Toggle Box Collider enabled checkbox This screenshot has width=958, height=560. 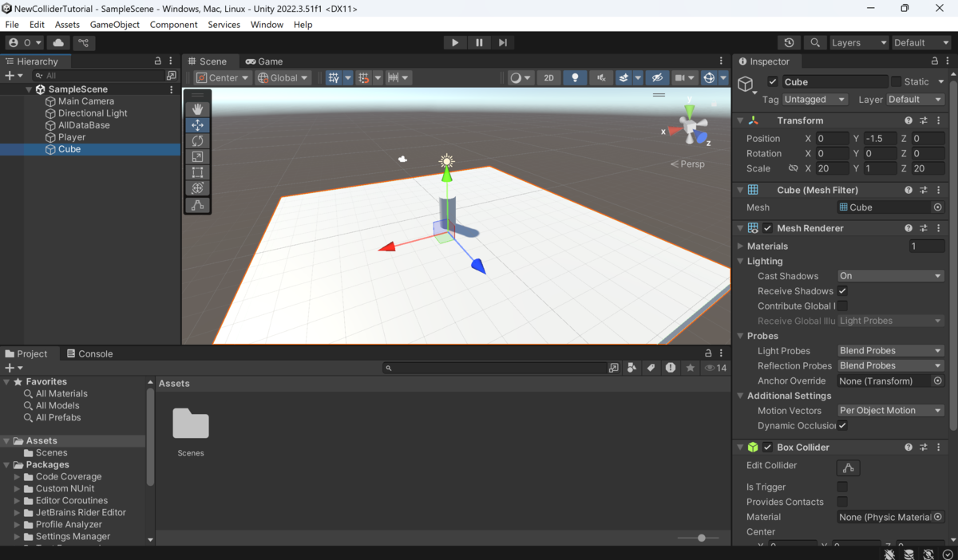[x=767, y=448]
